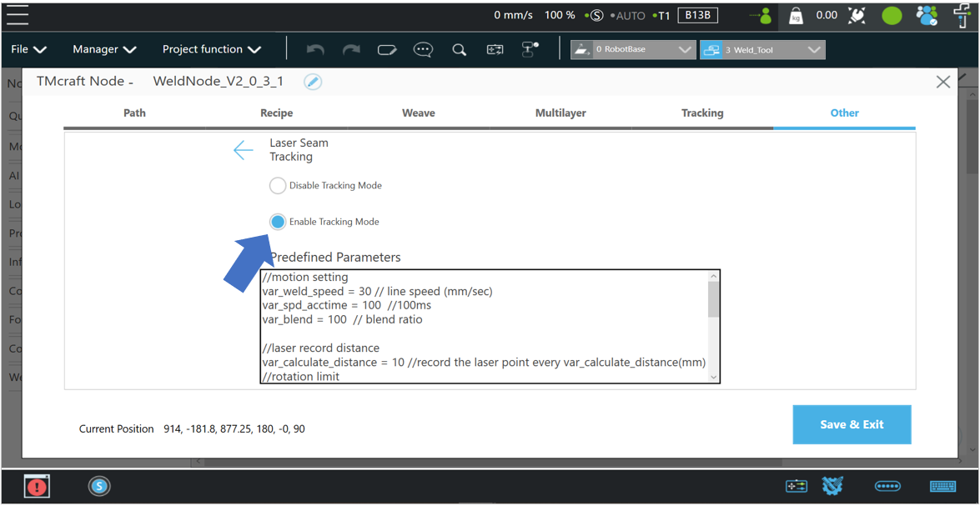Click the green robot status indicator
This screenshot has width=980, height=506.
click(x=892, y=16)
